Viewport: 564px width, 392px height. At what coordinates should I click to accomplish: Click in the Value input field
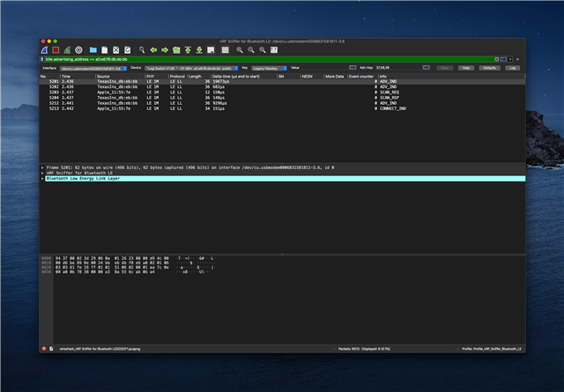coord(324,68)
